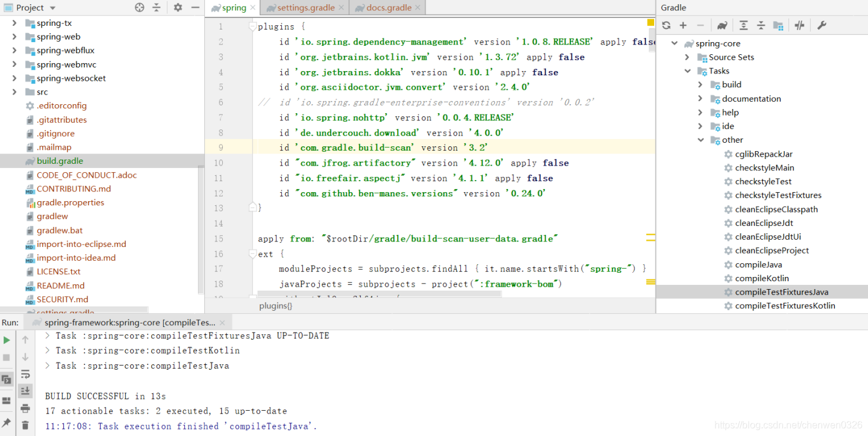This screenshot has height=436, width=868.
Task: Open the Project view dropdown
Action: tap(52, 8)
